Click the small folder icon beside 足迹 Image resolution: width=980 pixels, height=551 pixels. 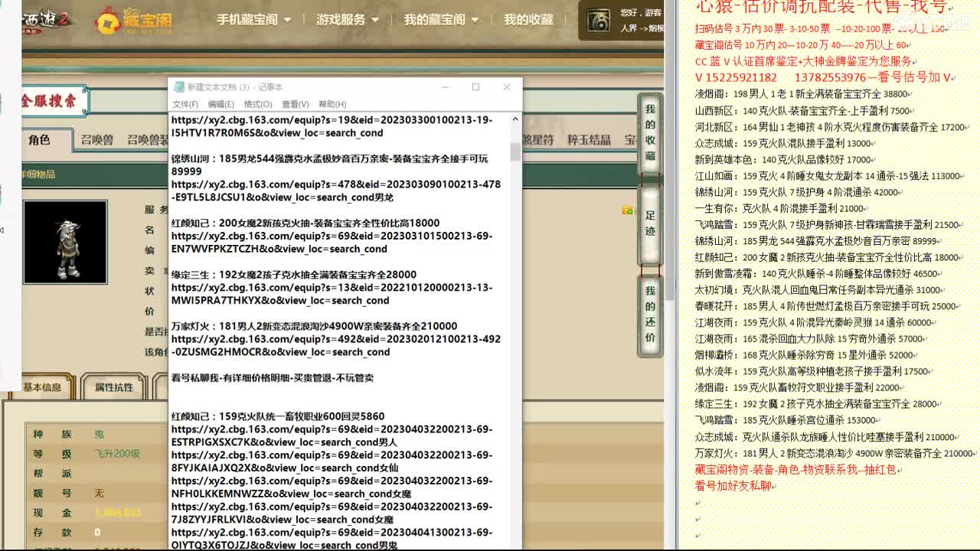pos(629,210)
